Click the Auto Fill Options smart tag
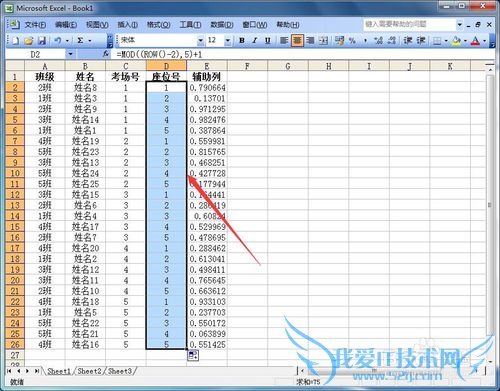Image resolution: width=500 pixels, height=391 pixels. (193, 355)
